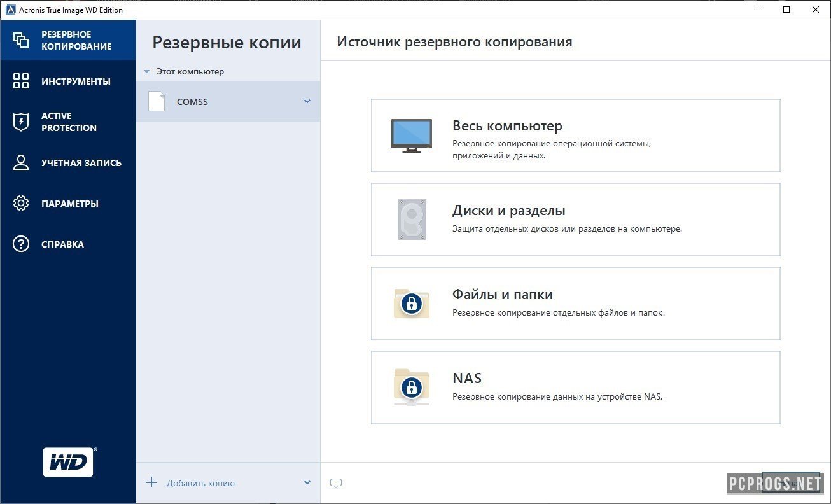Click the Active Protection shield icon
The image size is (831, 504).
21,122
